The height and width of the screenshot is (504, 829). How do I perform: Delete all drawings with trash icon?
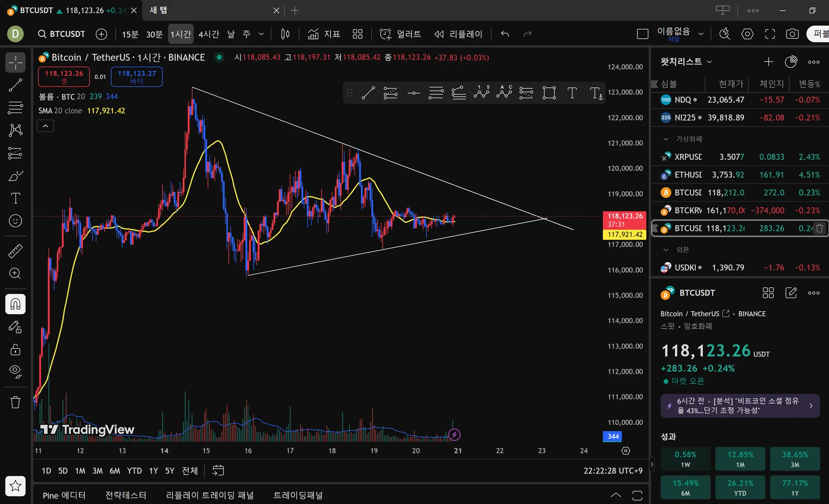click(15, 402)
